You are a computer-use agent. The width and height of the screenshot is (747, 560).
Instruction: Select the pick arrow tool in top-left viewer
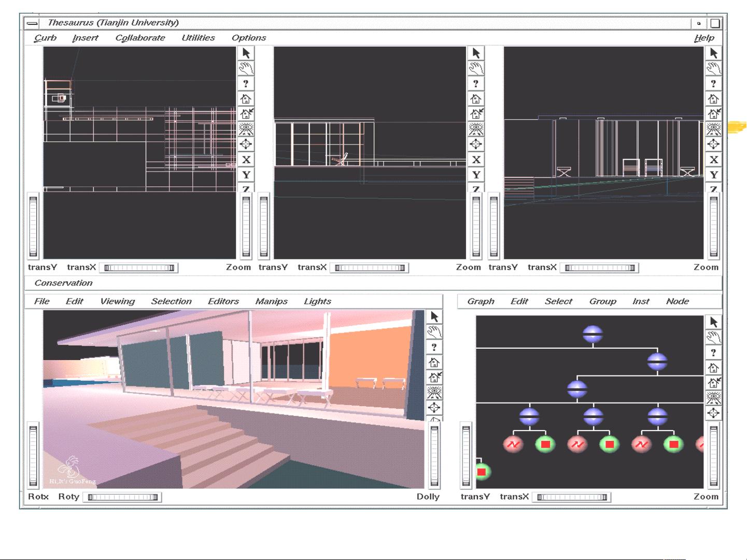coord(246,53)
